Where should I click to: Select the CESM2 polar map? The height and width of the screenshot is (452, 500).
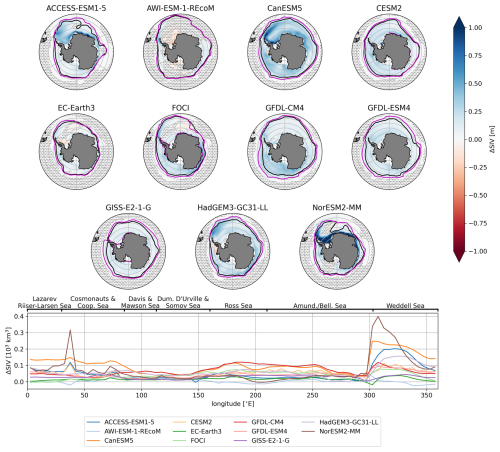coord(389,52)
